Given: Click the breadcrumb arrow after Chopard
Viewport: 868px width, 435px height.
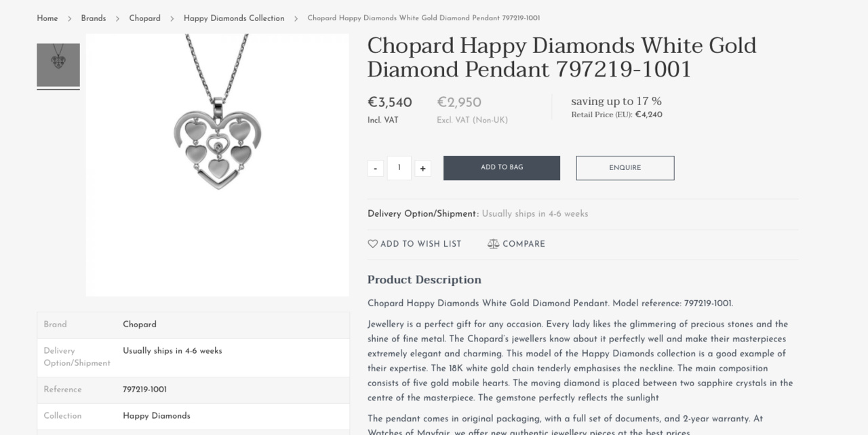Looking at the screenshot, I should (x=172, y=18).
